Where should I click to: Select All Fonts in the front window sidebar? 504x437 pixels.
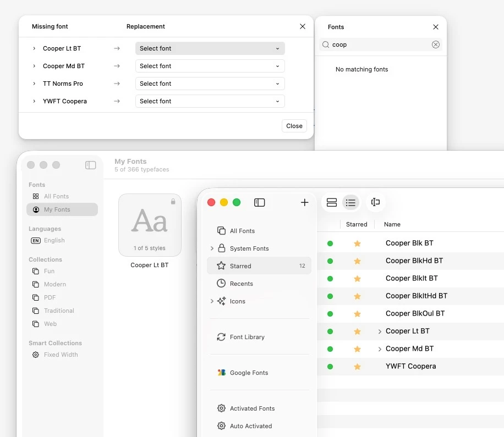pos(259,231)
